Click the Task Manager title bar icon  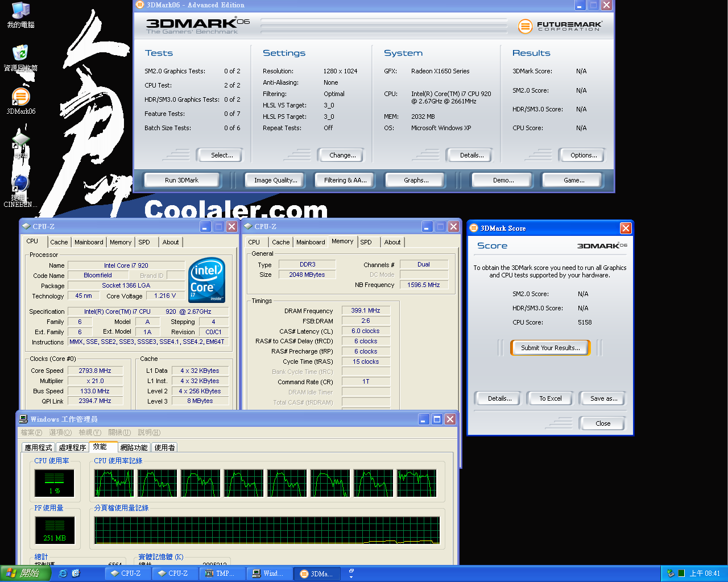coord(23,419)
